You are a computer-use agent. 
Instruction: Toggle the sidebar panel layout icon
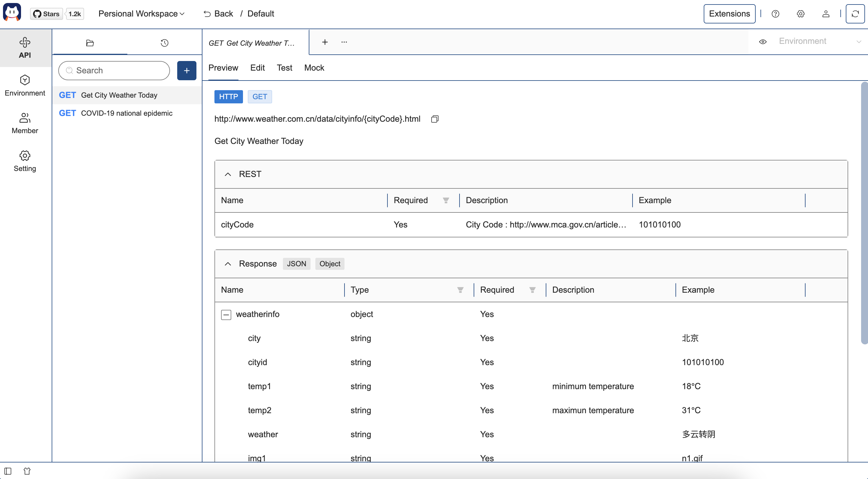8,471
